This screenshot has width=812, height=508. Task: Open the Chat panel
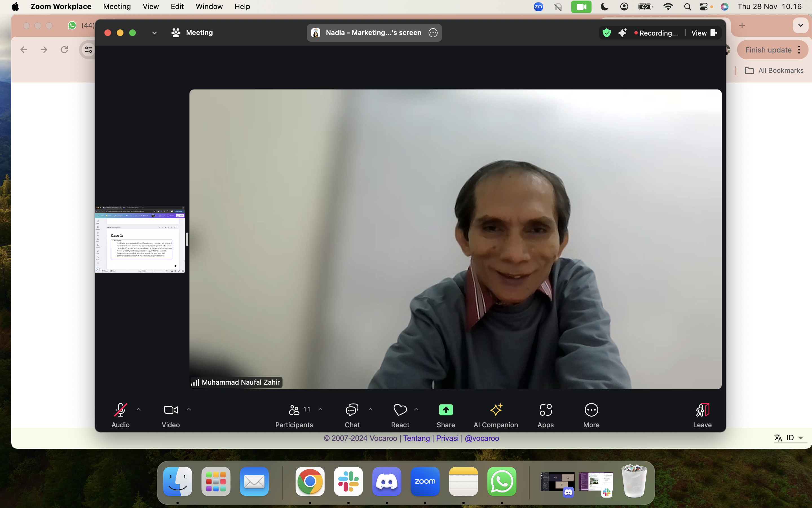coord(352,416)
